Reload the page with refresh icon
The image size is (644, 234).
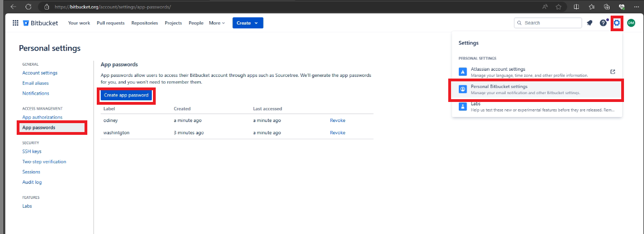(28, 7)
